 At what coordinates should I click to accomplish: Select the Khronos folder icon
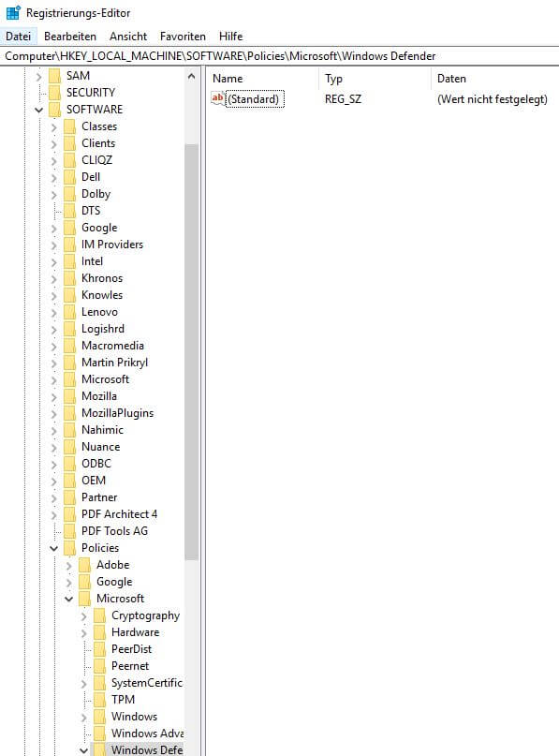point(70,278)
